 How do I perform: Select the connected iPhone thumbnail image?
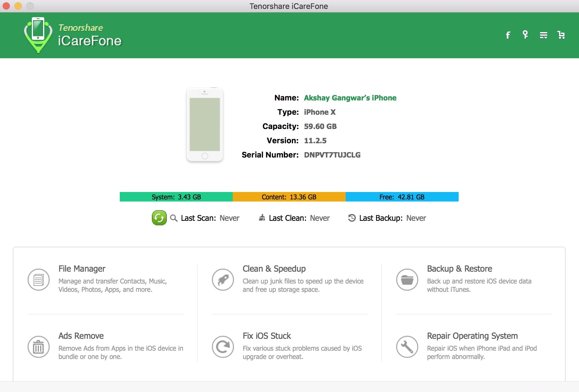coord(204,124)
